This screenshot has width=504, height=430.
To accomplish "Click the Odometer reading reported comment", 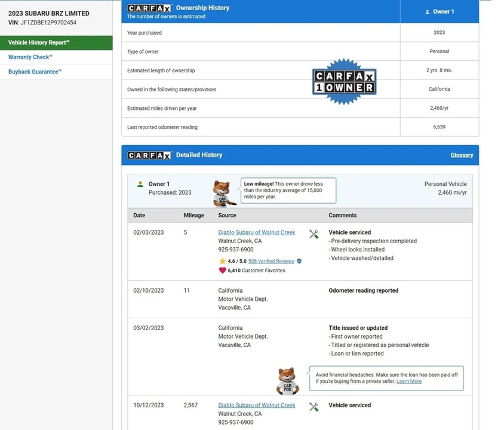I will click(x=363, y=290).
